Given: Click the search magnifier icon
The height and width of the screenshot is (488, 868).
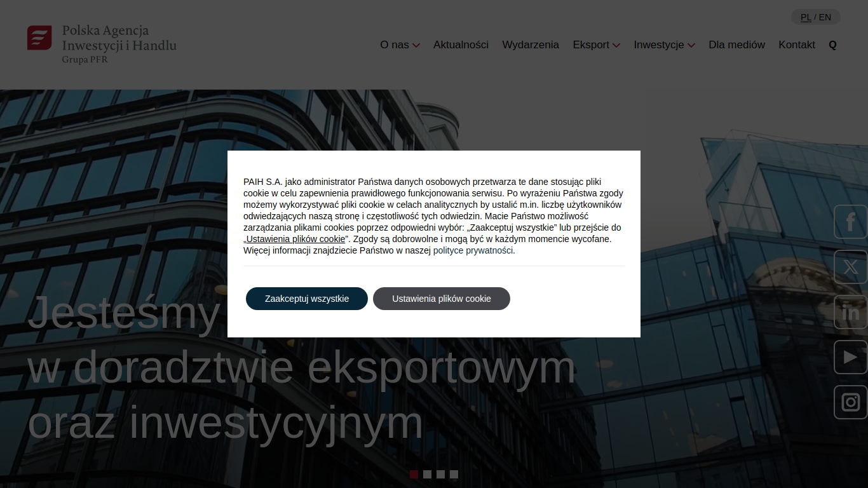Looking at the screenshot, I should tap(833, 44).
